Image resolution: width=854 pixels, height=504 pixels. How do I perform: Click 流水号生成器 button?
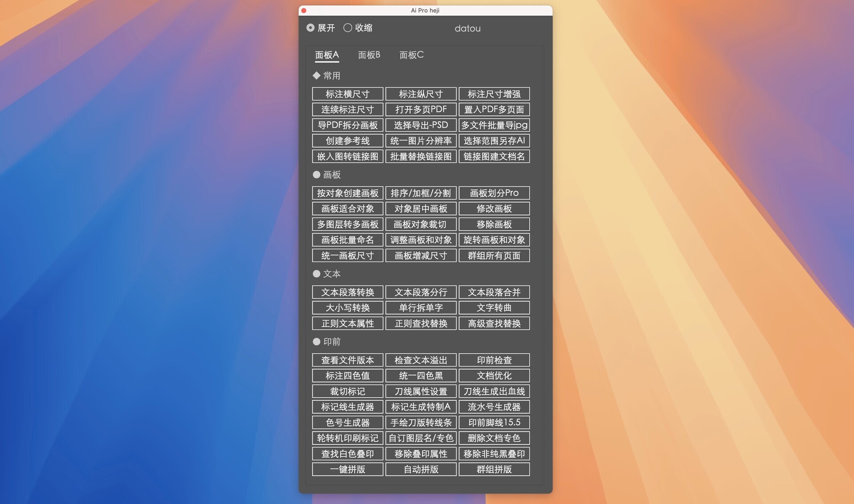click(x=494, y=407)
